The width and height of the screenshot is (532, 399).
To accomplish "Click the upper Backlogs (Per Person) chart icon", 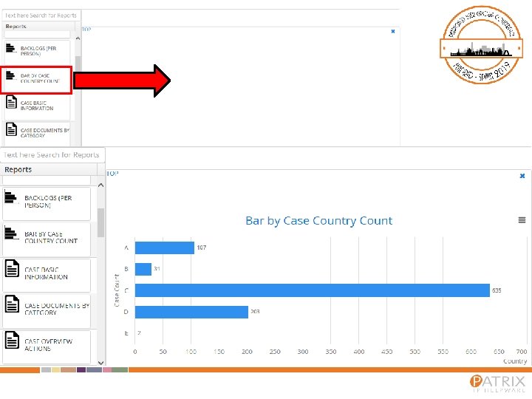I will [x=11, y=48].
